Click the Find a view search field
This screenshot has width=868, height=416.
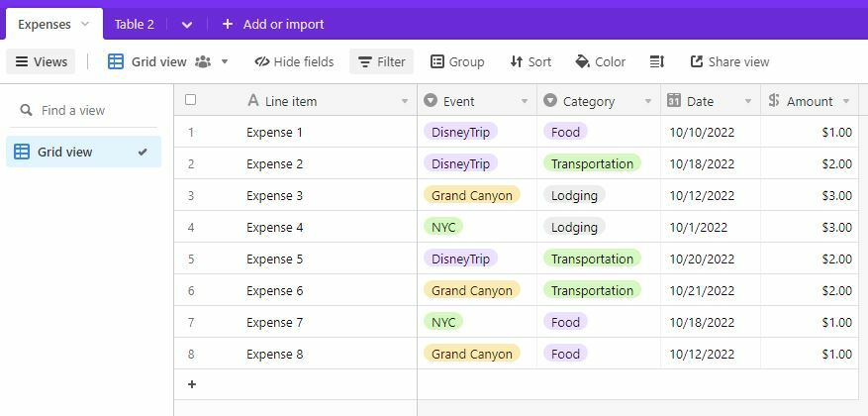pyautogui.click(x=89, y=110)
